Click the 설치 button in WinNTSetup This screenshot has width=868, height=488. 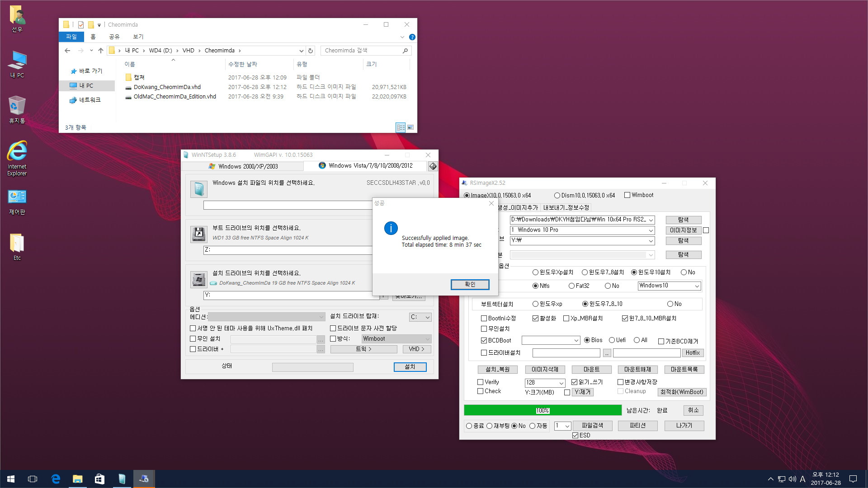410,367
